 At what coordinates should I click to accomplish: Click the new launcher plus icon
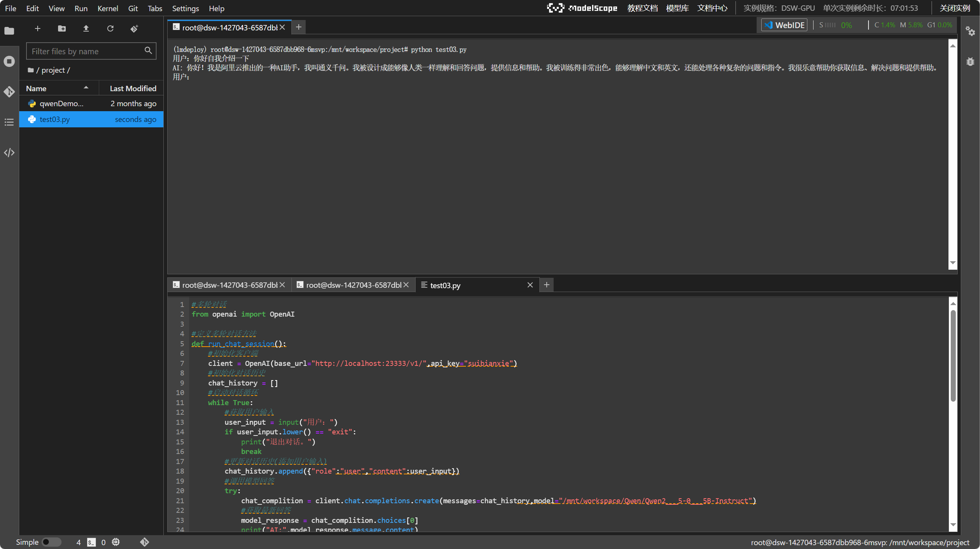[37, 28]
